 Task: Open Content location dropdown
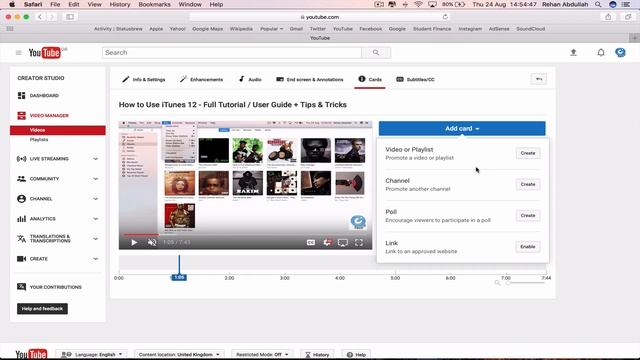179,354
